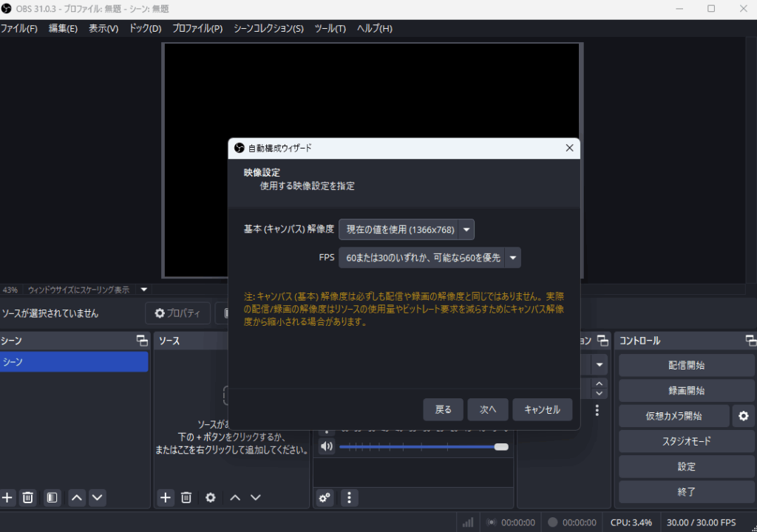Image resolution: width=757 pixels, height=532 pixels.
Task: Open advanced audio properties gears icon
Action: [325, 497]
